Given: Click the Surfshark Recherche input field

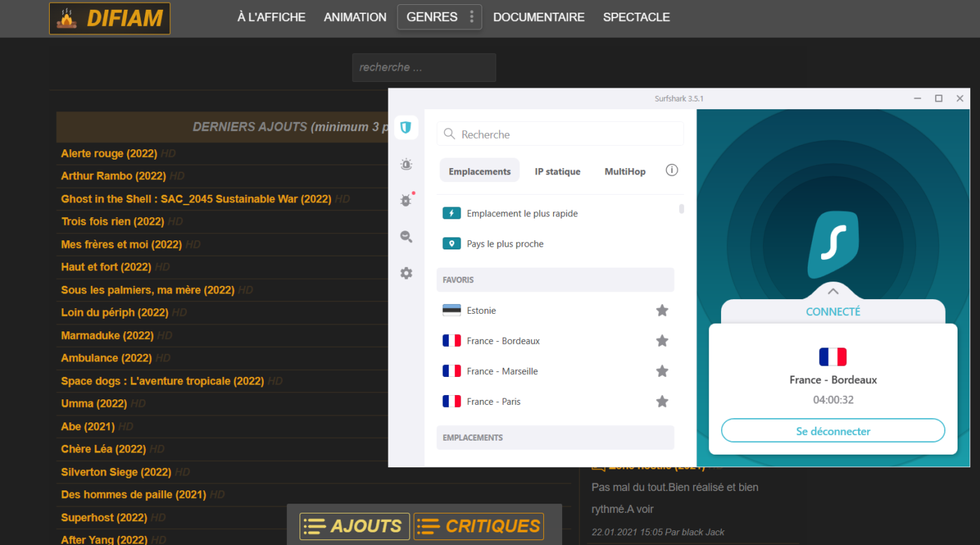Looking at the screenshot, I should coord(560,134).
